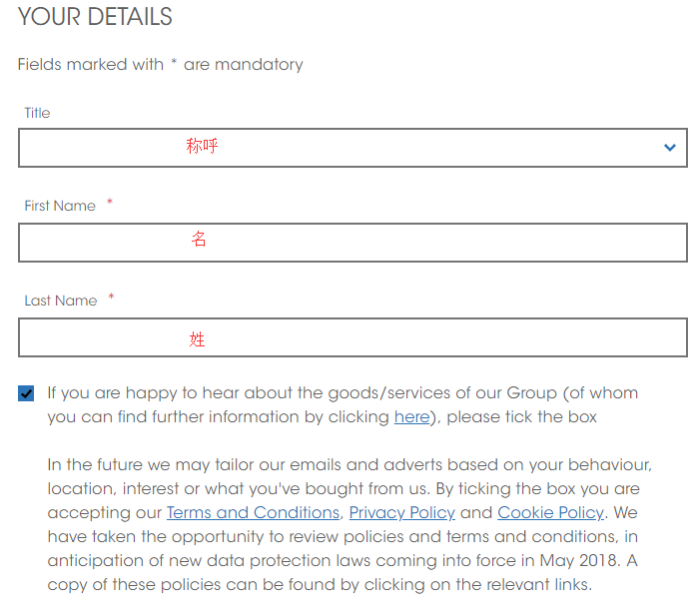Click the red asterisk beside Last Name

(x=111, y=299)
